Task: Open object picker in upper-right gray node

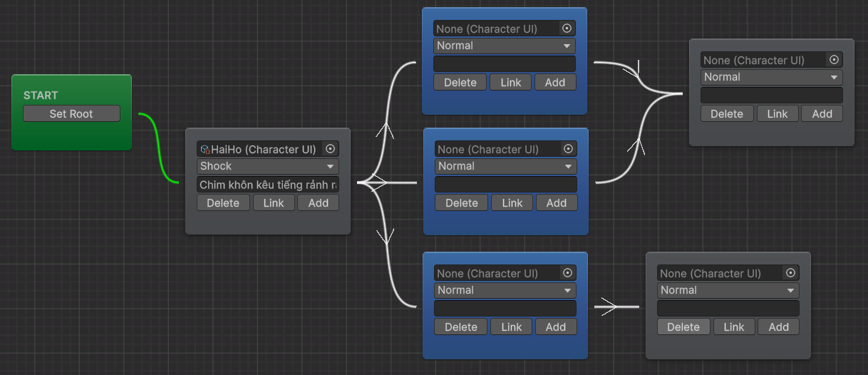Action: (834, 60)
